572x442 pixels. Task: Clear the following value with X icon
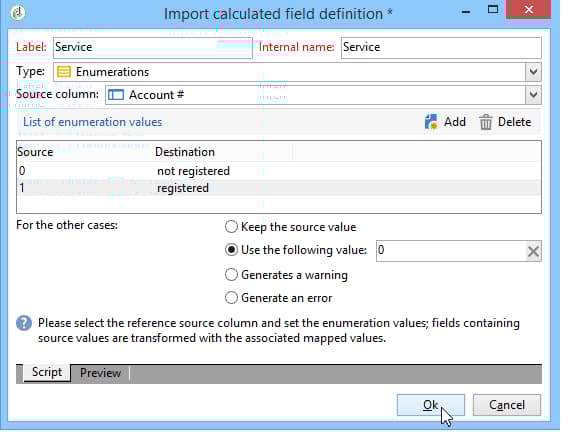pos(533,251)
